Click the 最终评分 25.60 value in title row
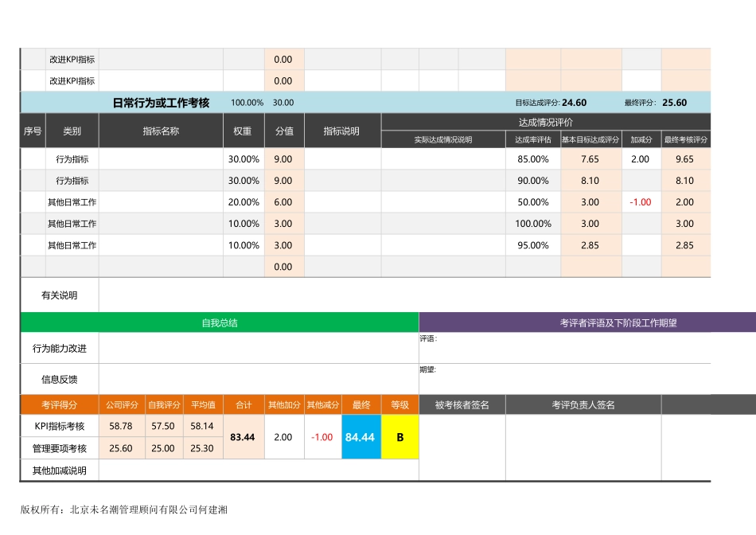 [674, 103]
